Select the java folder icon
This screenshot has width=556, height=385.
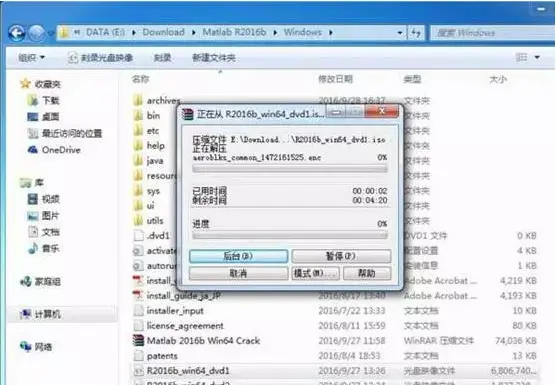[138, 161]
